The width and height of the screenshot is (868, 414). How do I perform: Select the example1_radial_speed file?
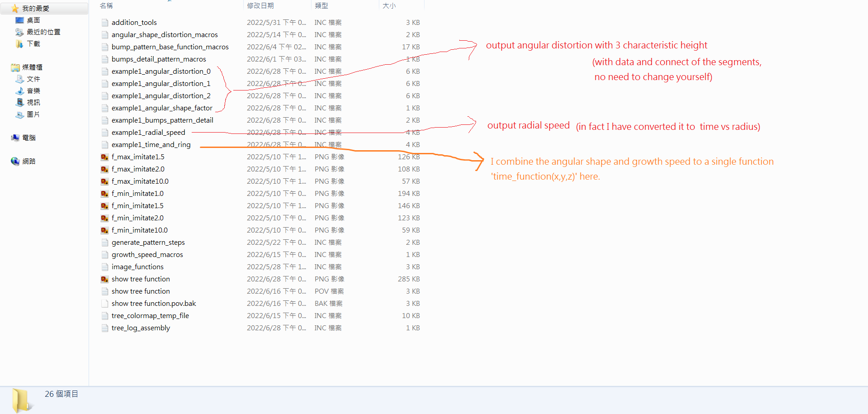click(x=148, y=133)
